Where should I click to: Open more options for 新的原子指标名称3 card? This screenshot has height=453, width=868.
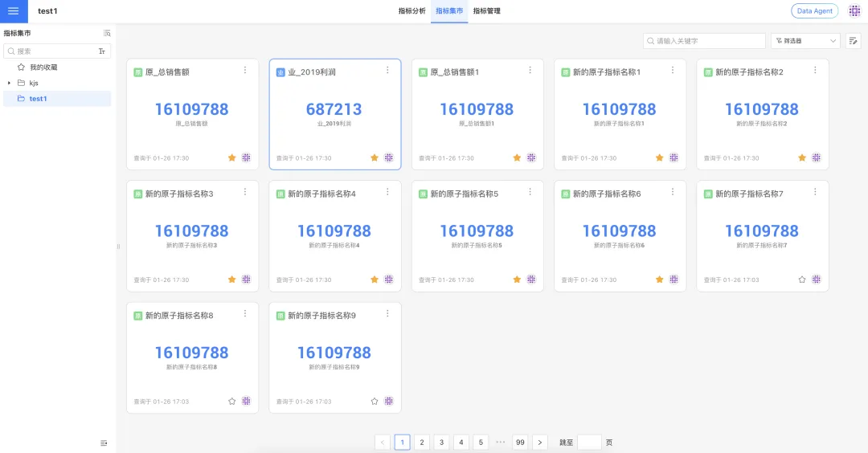coord(245,192)
